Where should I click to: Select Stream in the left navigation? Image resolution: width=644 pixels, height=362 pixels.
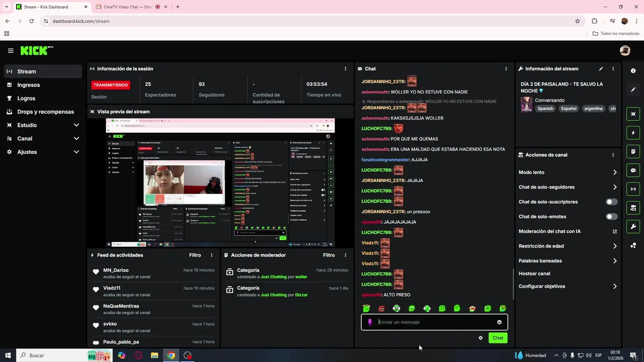(x=43, y=71)
